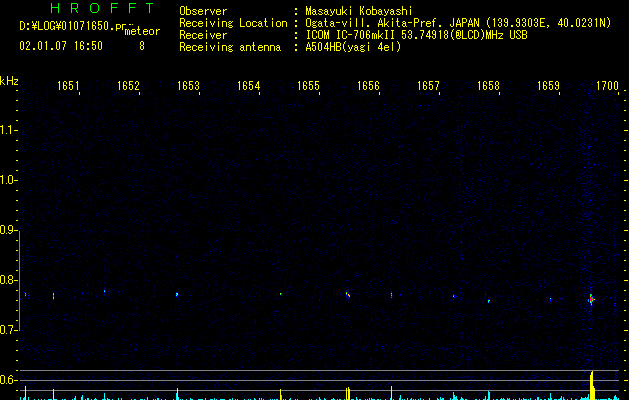Click the 1658 time axis label

(x=488, y=86)
